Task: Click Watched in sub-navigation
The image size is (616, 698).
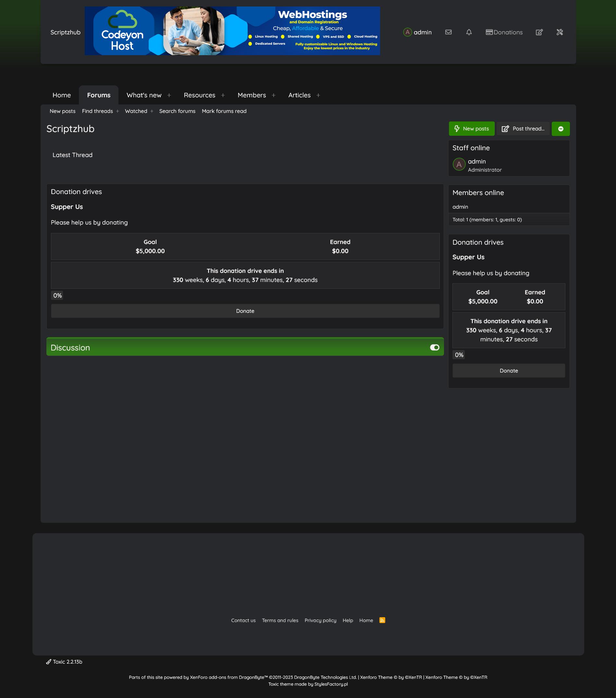Action: (136, 111)
